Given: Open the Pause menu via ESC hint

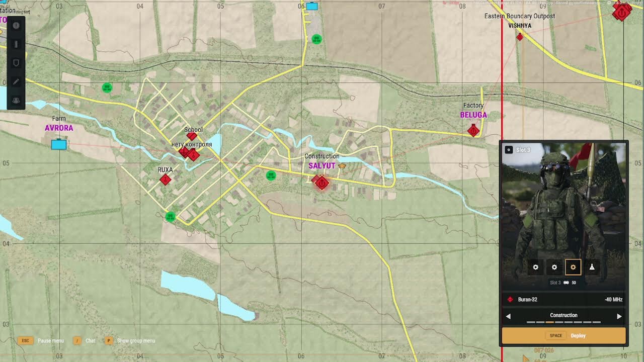Looking at the screenshot, I should [x=41, y=340].
